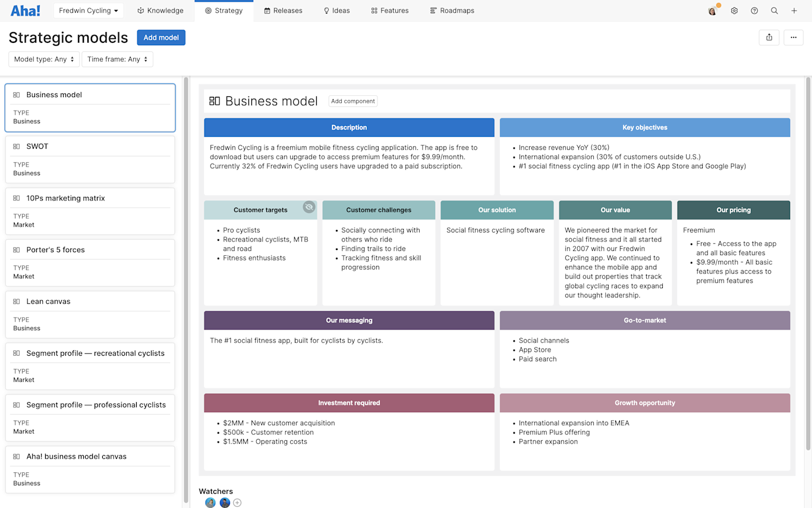
Task: Toggle visibility of the Customer targets component
Action: pos(309,207)
